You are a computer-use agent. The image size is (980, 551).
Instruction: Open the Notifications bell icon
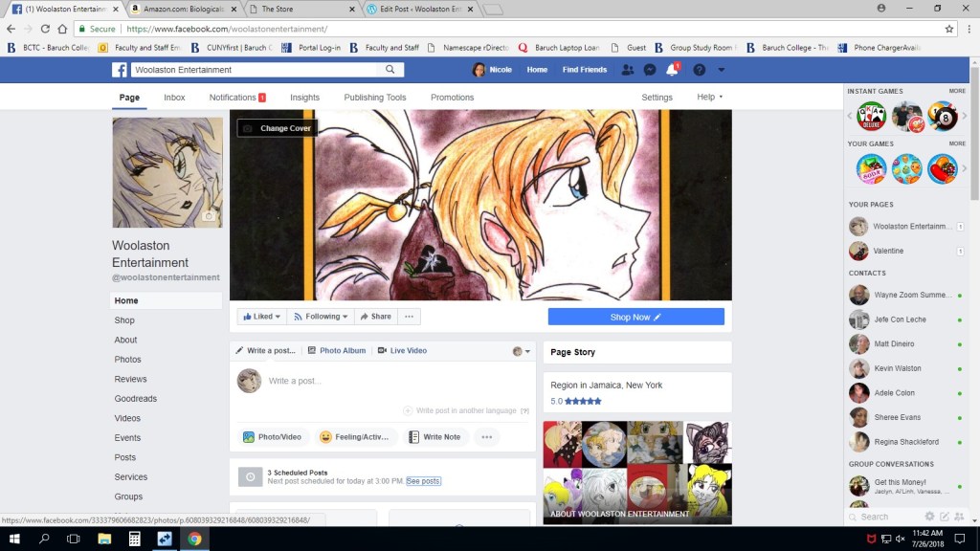coord(672,70)
